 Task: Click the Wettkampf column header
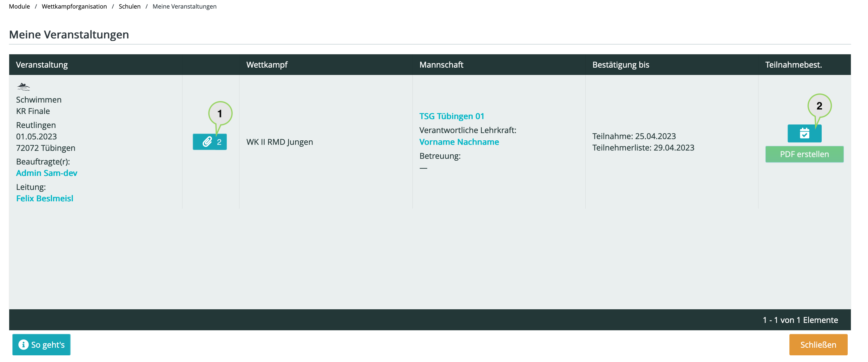tap(266, 64)
